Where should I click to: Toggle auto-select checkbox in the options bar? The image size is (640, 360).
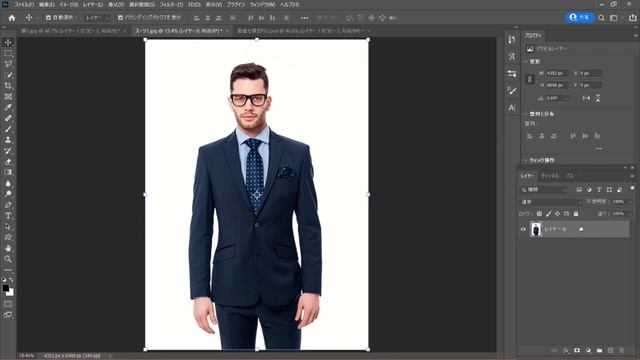tap(49, 18)
